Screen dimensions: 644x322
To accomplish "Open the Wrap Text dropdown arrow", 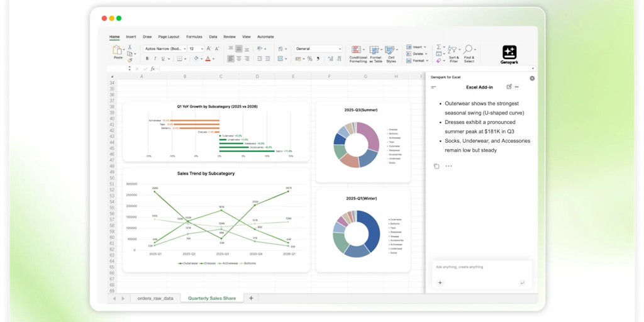I will pyautogui.click(x=286, y=49).
